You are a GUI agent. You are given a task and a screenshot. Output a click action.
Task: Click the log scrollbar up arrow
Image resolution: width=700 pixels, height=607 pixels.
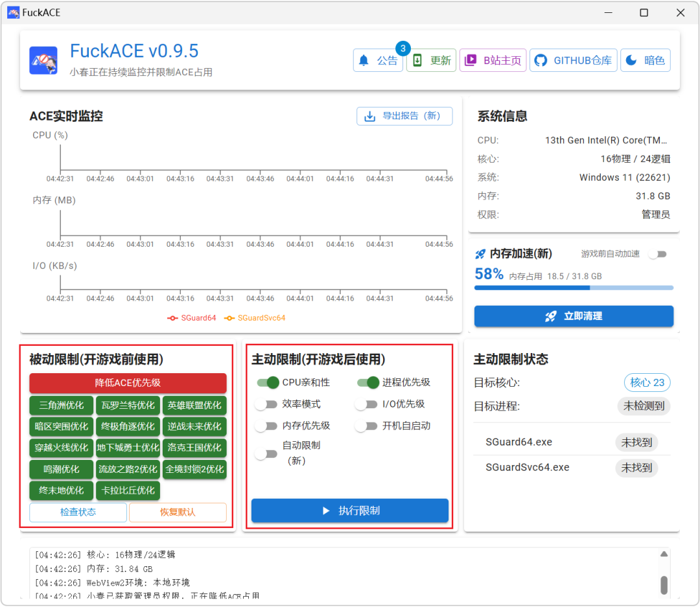click(x=664, y=554)
